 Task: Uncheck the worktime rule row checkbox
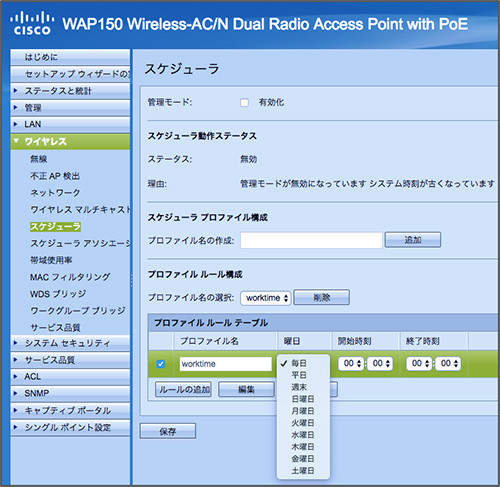161,364
